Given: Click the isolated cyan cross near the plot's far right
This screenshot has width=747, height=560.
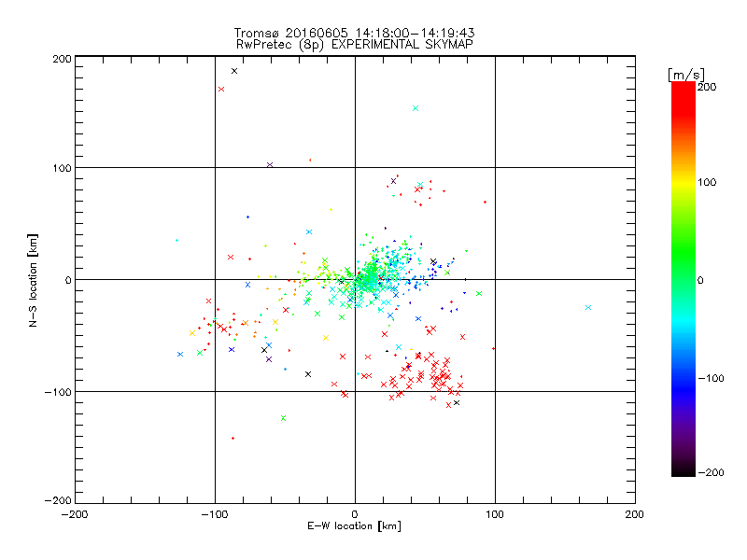Looking at the screenshot, I should (588, 308).
